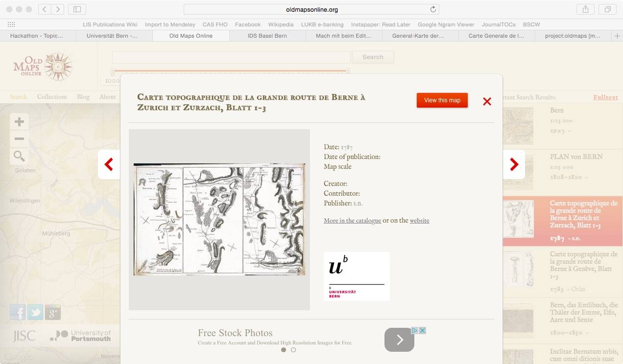Click the timeline slider right handle
The width and height of the screenshot is (623, 364).
(348, 71)
